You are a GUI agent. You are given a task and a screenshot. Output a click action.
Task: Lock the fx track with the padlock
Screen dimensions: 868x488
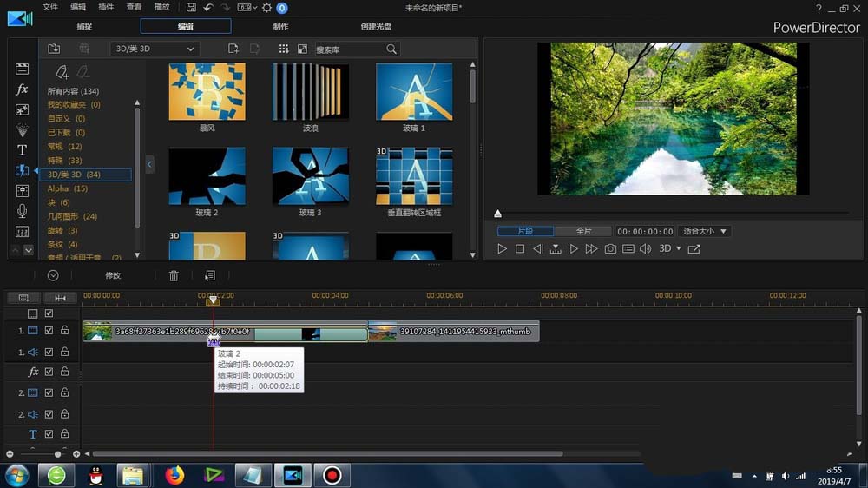65,371
